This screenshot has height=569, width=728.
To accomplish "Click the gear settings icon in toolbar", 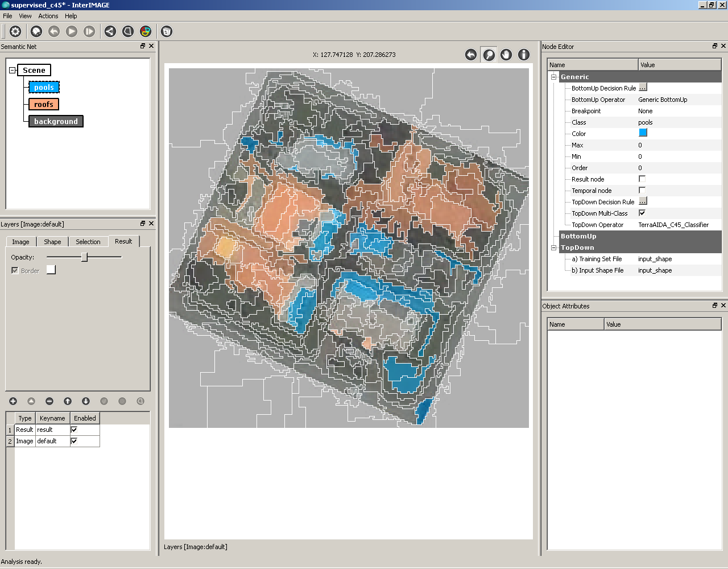I will click(15, 31).
